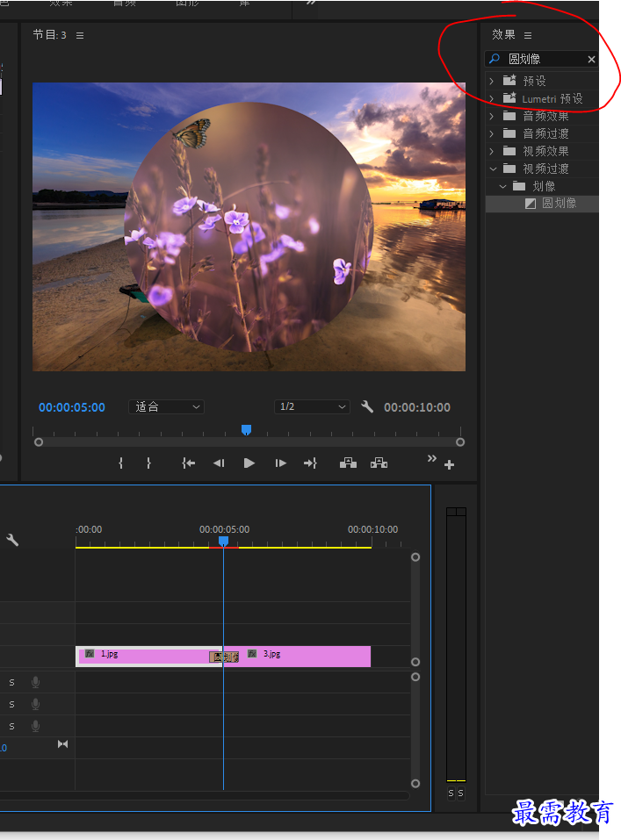Collapse the 视频过渡 folder
The image size is (621, 840).
click(493, 169)
